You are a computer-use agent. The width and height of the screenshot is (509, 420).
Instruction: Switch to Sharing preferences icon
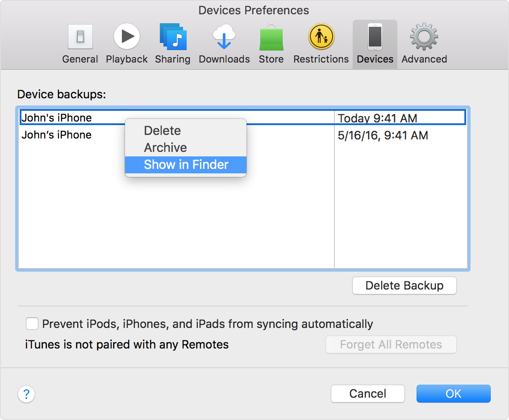(173, 37)
